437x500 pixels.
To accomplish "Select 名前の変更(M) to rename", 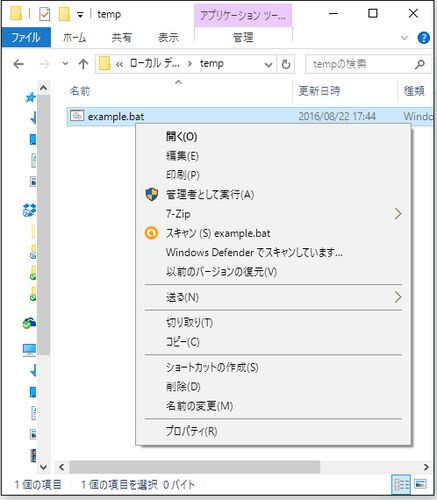I will click(273, 406).
